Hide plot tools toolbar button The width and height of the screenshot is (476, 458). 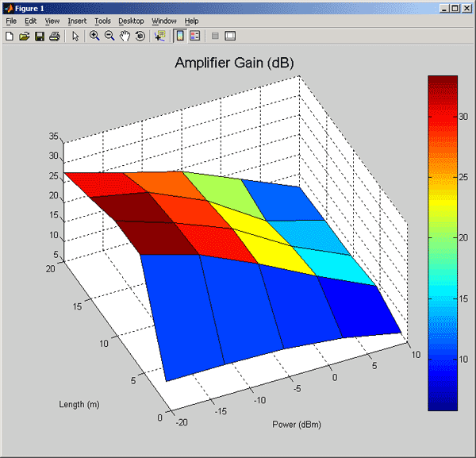pyautogui.click(x=215, y=37)
